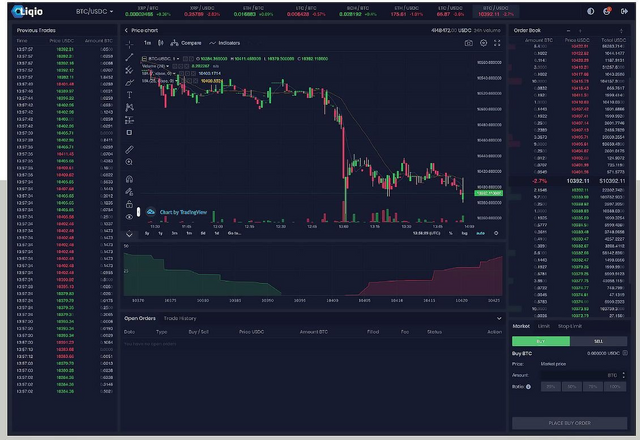Click the logout icon in header
Screen dimensions: 640x440
point(624,11)
